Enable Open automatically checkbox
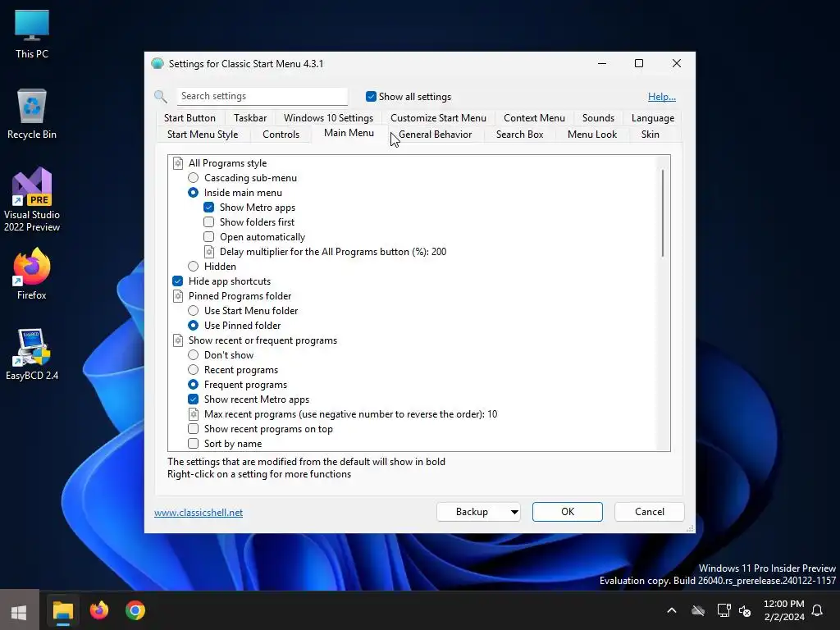Image resolution: width=840 pixels, height=630 pixels. [209, 237]
